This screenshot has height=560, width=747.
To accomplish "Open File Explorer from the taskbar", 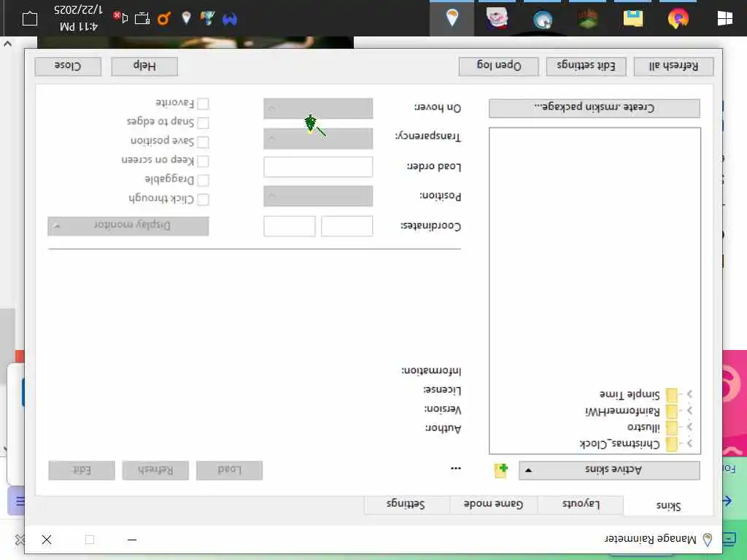I will 633,18.
